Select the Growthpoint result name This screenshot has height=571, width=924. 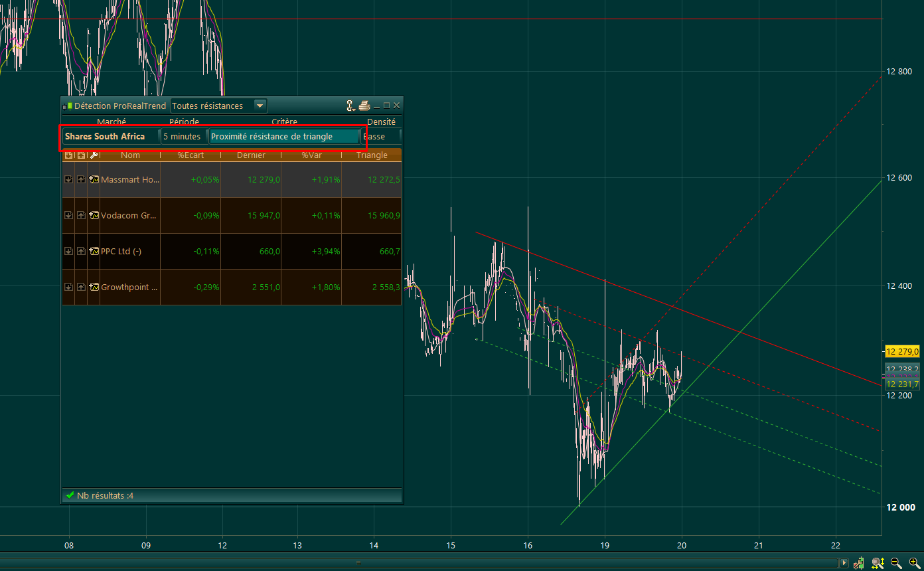click(129, 287)
